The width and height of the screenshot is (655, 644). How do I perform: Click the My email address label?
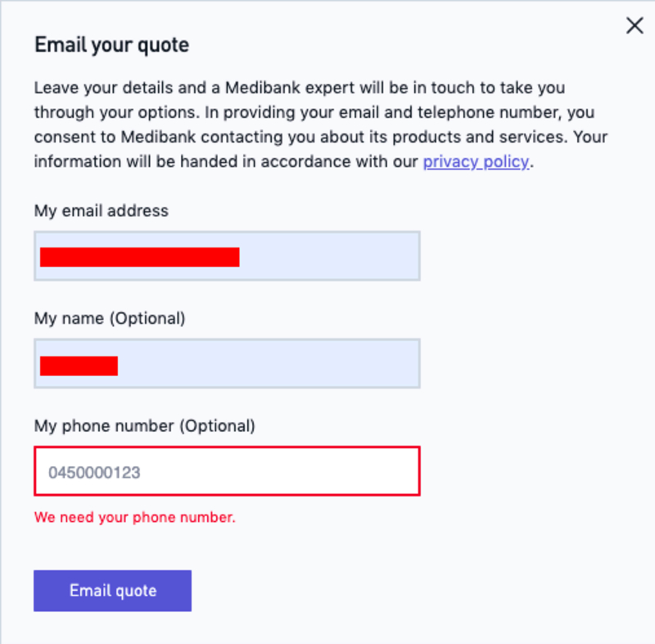pyautogui.click(x=101, y=211)
